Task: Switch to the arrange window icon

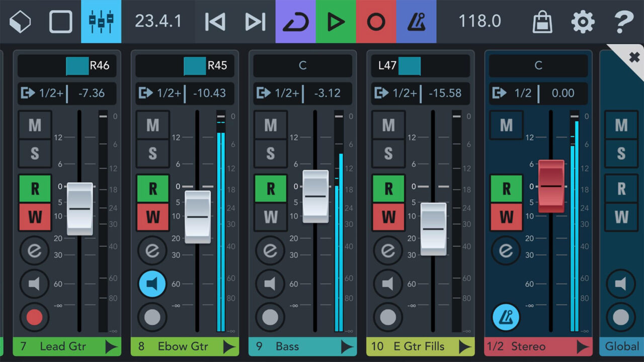Action: click(60, 21)
